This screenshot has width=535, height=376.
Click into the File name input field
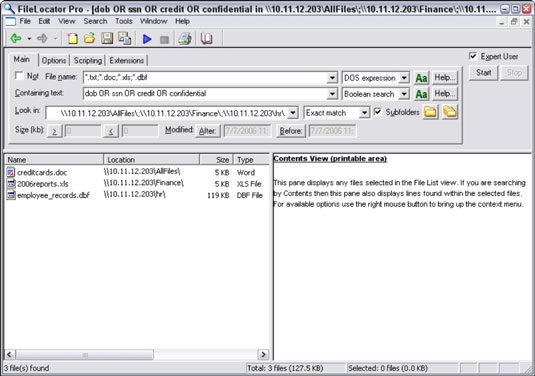205,78
